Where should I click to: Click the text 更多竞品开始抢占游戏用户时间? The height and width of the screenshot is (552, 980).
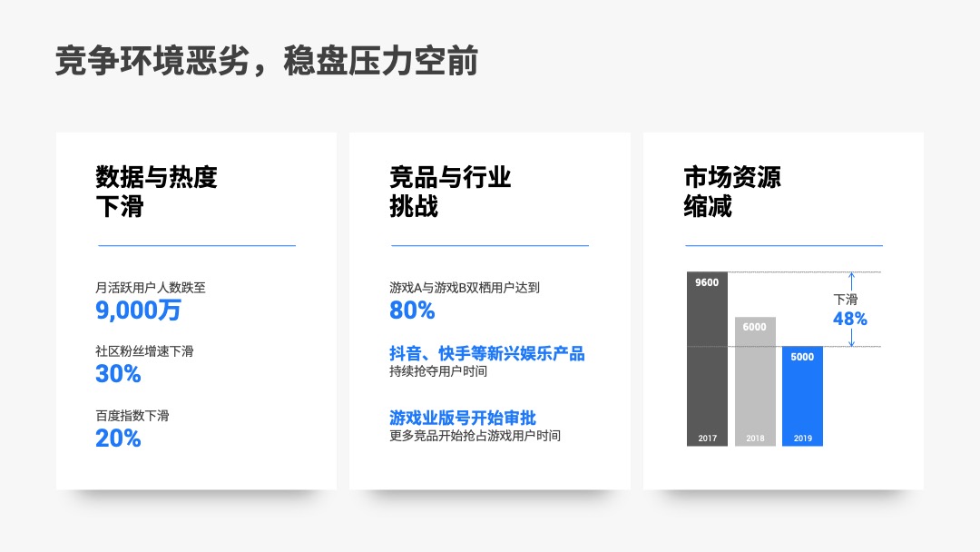(x=475, y=436)
